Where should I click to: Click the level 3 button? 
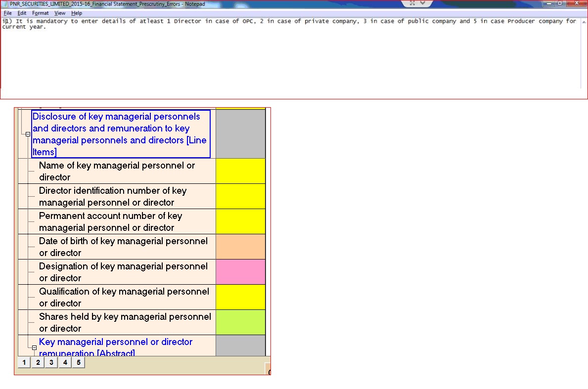coord(51,363)
